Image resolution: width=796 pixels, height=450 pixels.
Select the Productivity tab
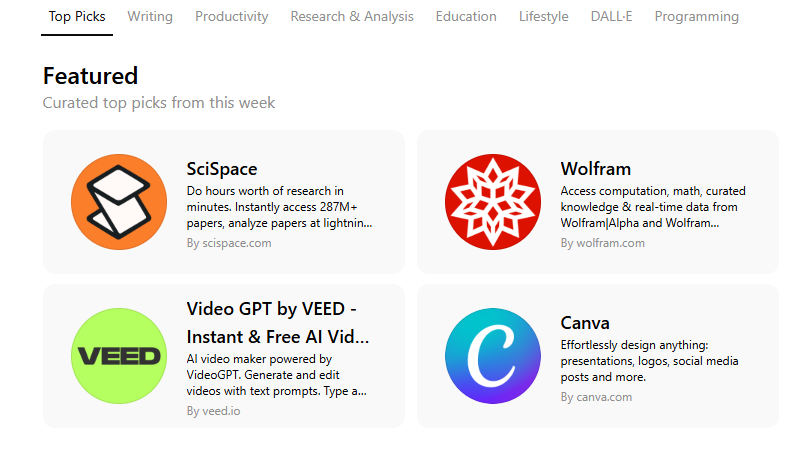(231, 16)
